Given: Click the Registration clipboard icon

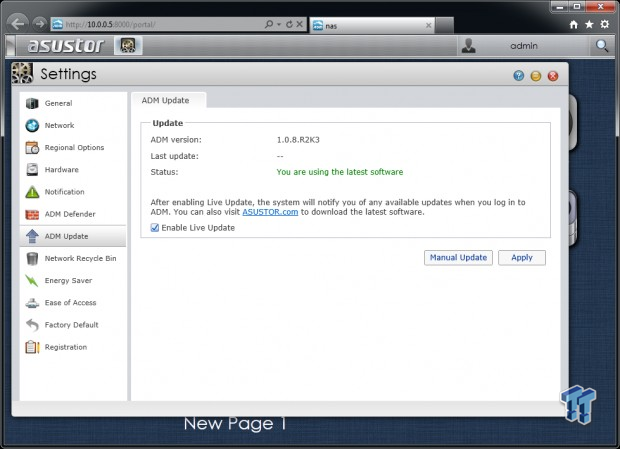Looking at the screenshot, I should (x=32, y=347).
